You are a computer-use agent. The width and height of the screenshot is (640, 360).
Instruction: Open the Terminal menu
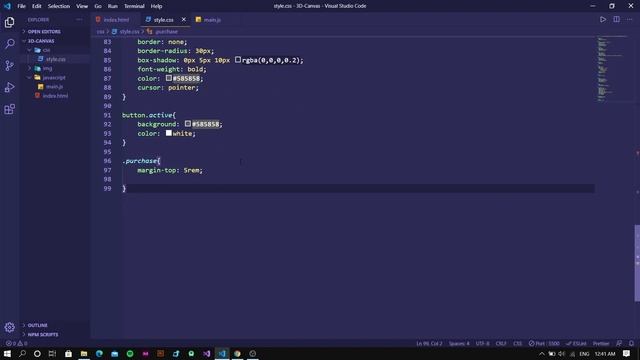tap(134, 6)
